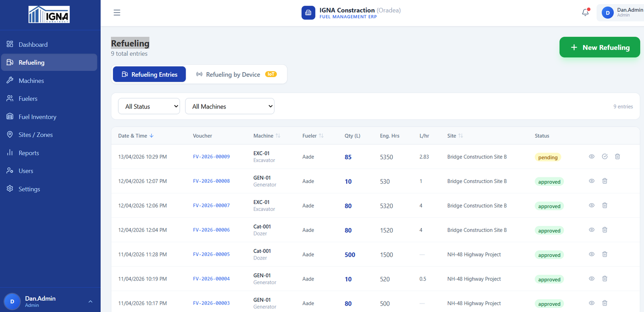Viewport: 644px width, 312px height.
Task: Click the Qty (L) column header
Action: (x=352, y=136)
